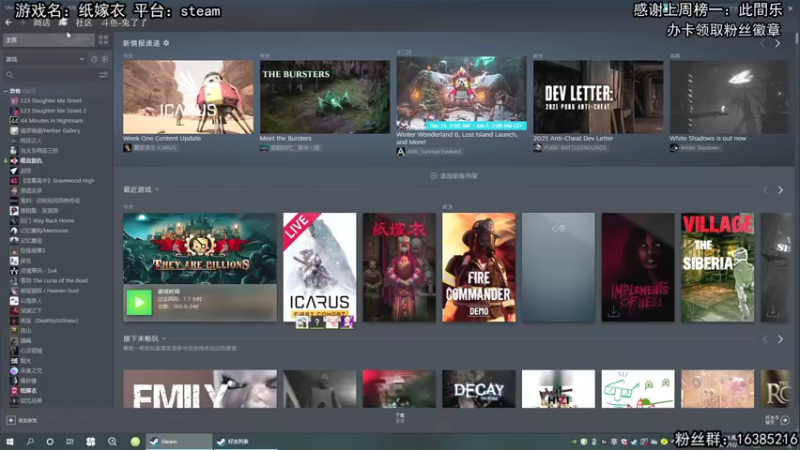The height and width of the screenshot is (450, 800).
Task: Collapse the 恐怖 category in the game list
Action: pos(6,91)
